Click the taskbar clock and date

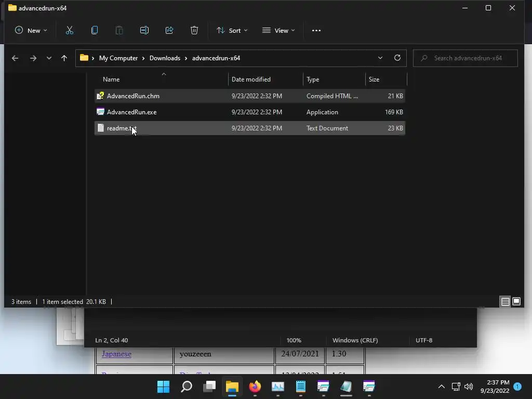pyautogui.click(x=495, y=387)
